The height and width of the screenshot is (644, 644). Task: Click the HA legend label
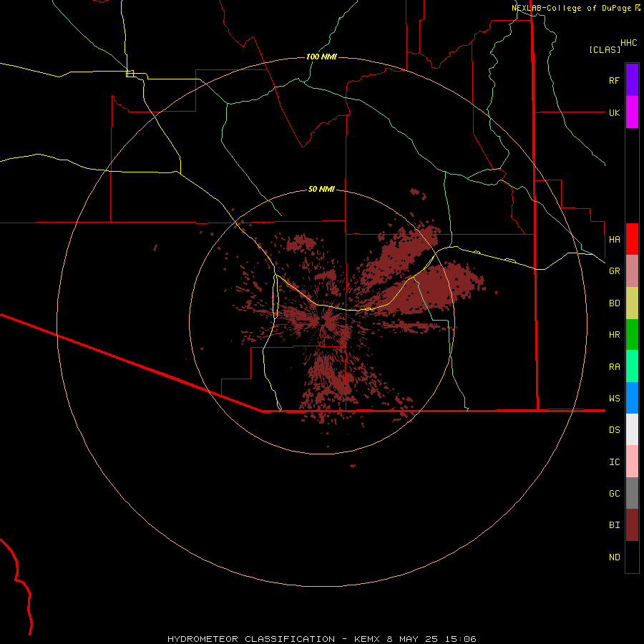coord(614,240)
